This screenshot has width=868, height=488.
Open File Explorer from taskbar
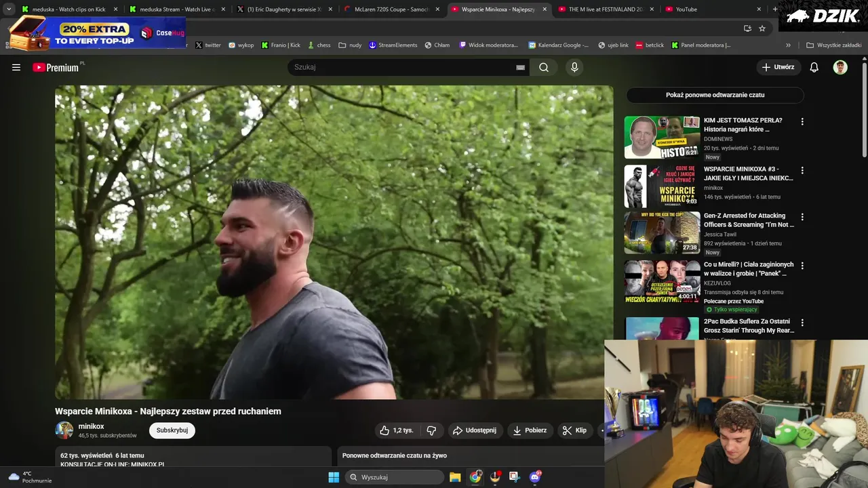click(455, 477)
